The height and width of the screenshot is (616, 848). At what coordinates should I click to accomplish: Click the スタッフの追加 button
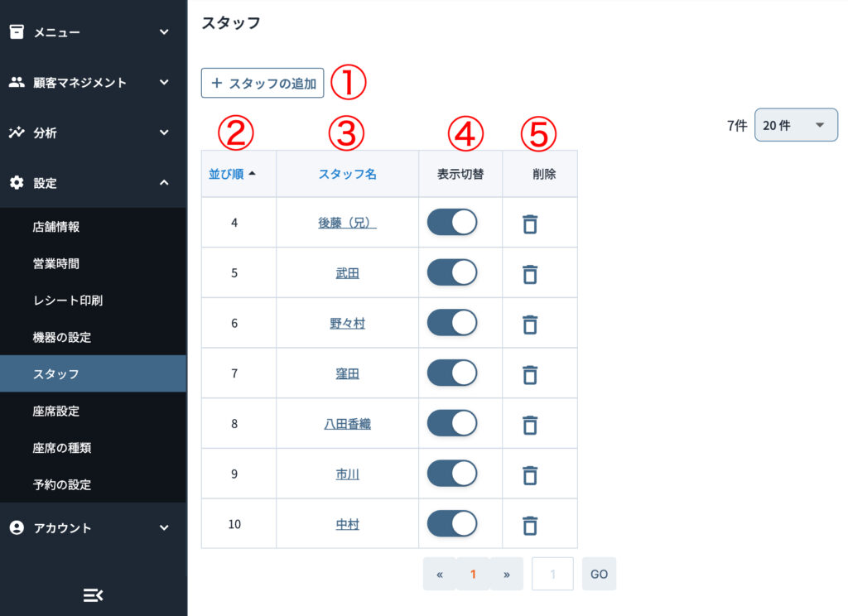point(263,83)
